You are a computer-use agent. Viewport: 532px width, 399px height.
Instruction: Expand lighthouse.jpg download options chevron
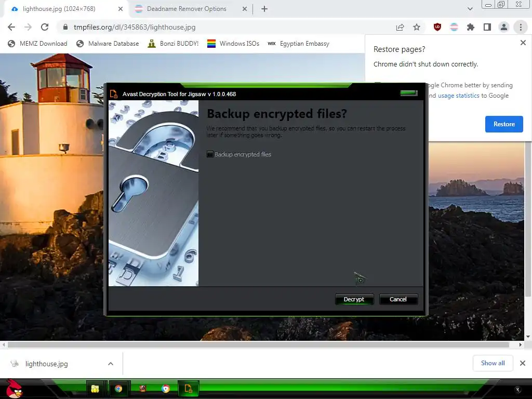click(x=111, y=364)
